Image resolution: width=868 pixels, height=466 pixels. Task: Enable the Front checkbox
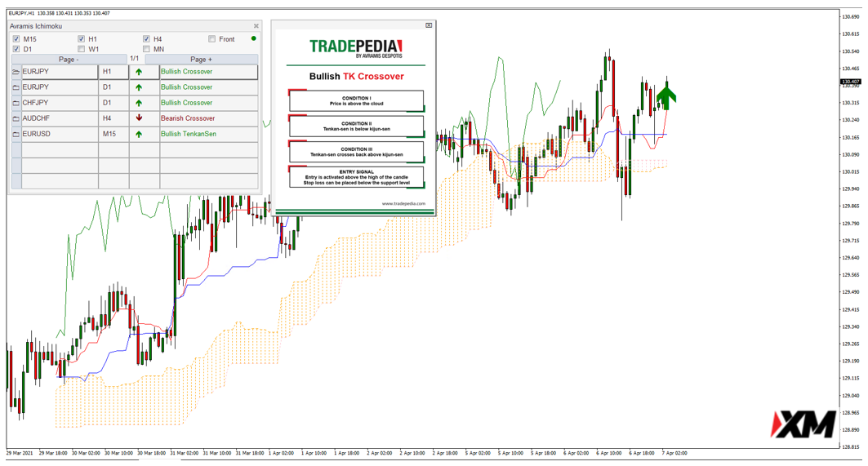click(x=211, y=39)
